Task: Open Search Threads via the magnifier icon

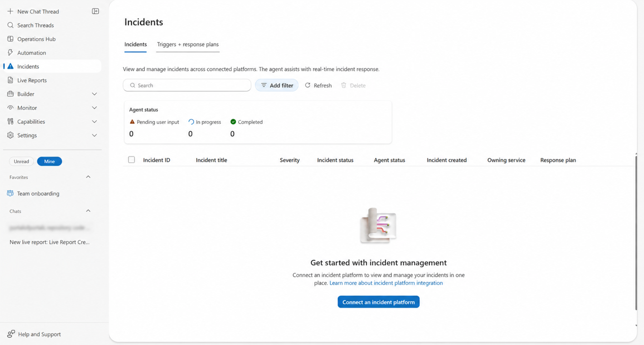Action: pos(10,25)
